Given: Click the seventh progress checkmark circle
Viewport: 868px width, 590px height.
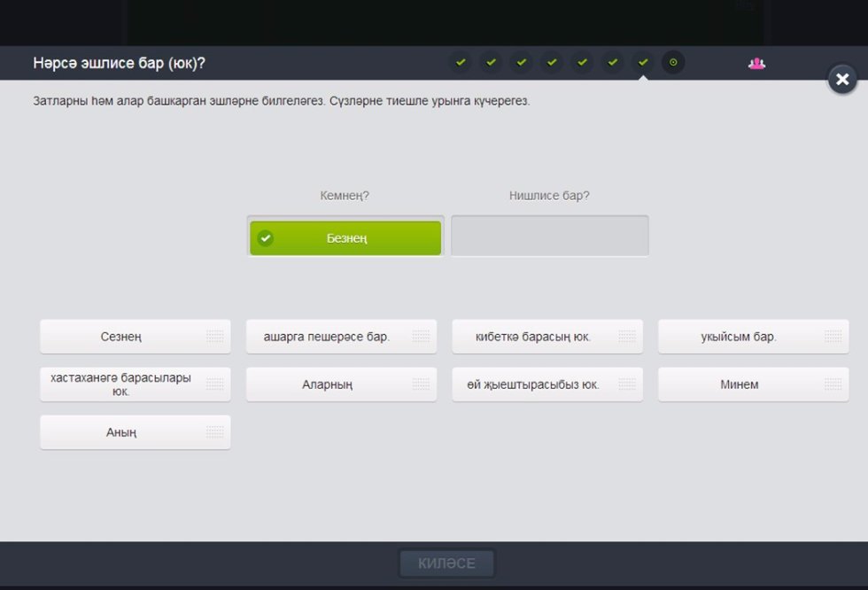Looking at the screenshot, I should pos(643,63).
